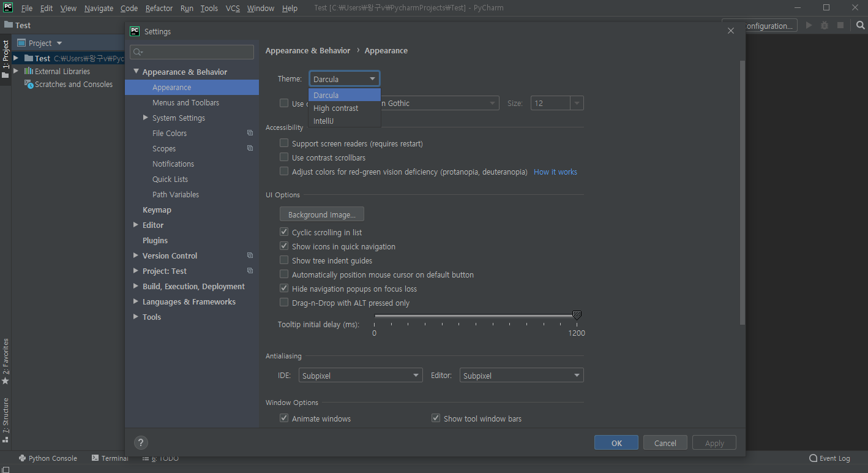Open the Tools menu in menu bar
Image resolution: width=868 pixels, height=473 pixels.
(209, 9)
